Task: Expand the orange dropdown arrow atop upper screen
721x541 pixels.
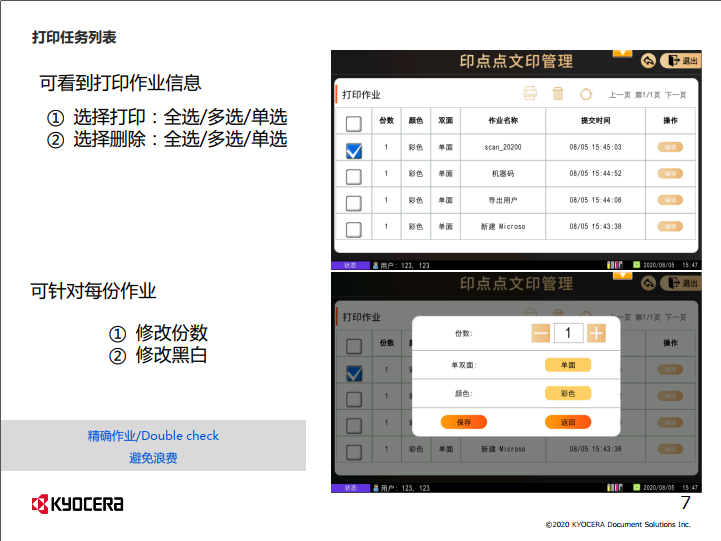Action: point(622,52)
